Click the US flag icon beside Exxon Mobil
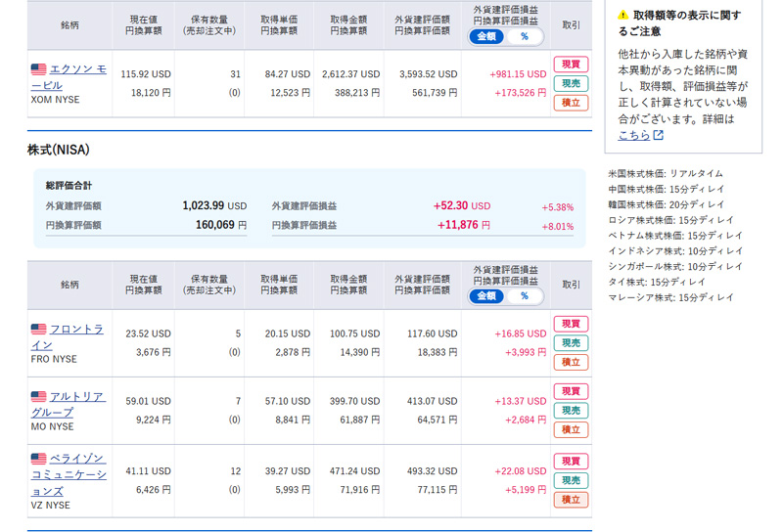 pyautogui.click(x=38, y=69)
